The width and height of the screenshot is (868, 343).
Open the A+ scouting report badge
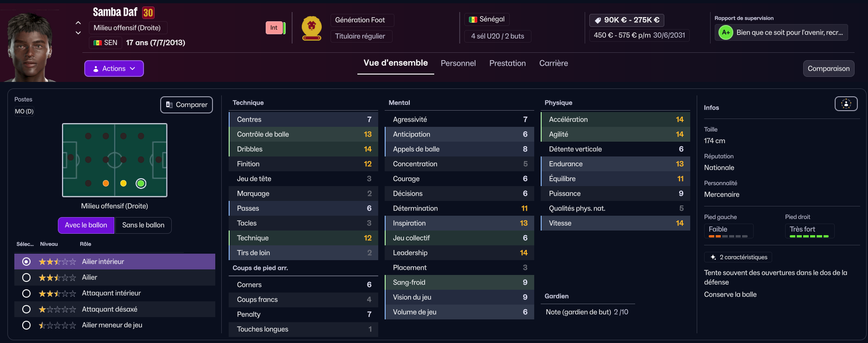point(725,32)
